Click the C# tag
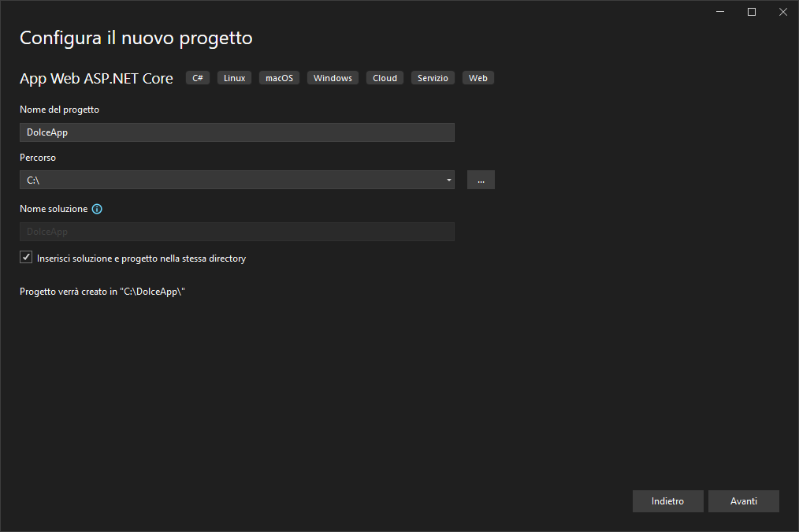Screen dimensions: 799x532 [x=198, y=78]
